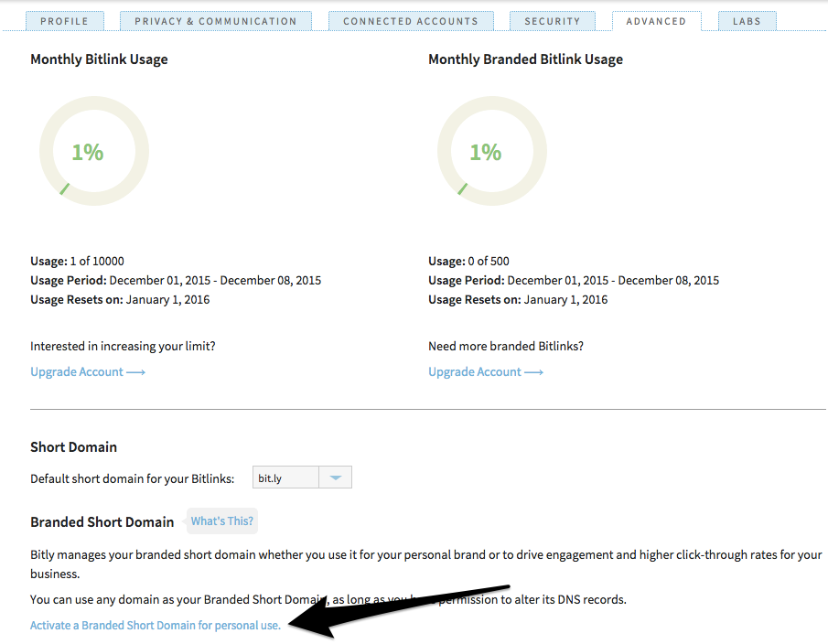Click the Short Domain heading

coord(73,447)
